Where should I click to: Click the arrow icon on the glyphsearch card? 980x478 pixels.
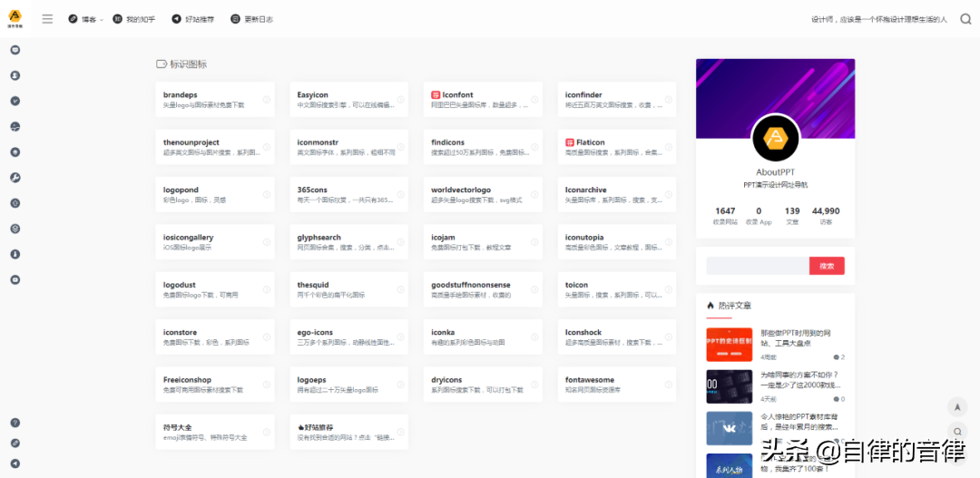click(401, 242)
